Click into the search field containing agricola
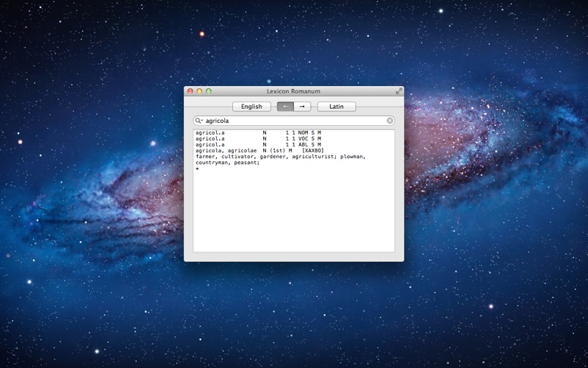Image resolution: width=588 pixels, height=368 pixels. tap(294, 120)
